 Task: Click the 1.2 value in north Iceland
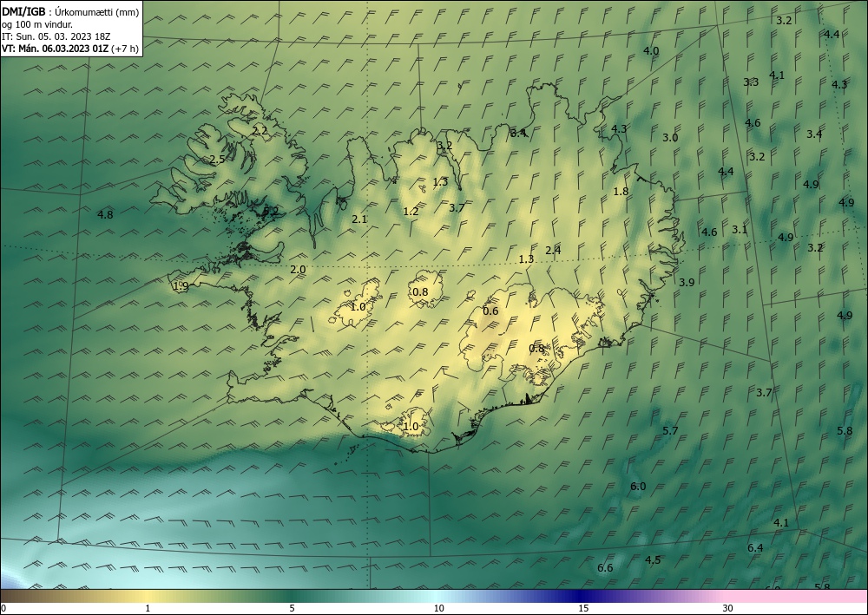[x=411, y=212]
